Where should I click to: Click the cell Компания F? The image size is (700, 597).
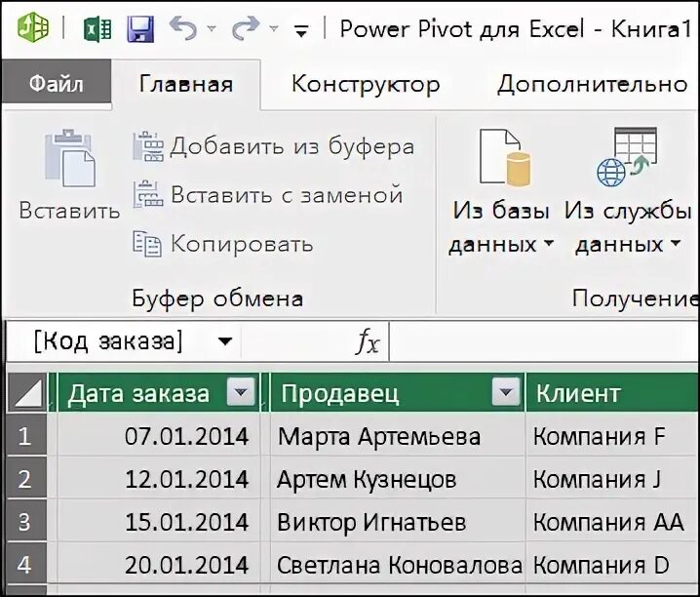612,435
